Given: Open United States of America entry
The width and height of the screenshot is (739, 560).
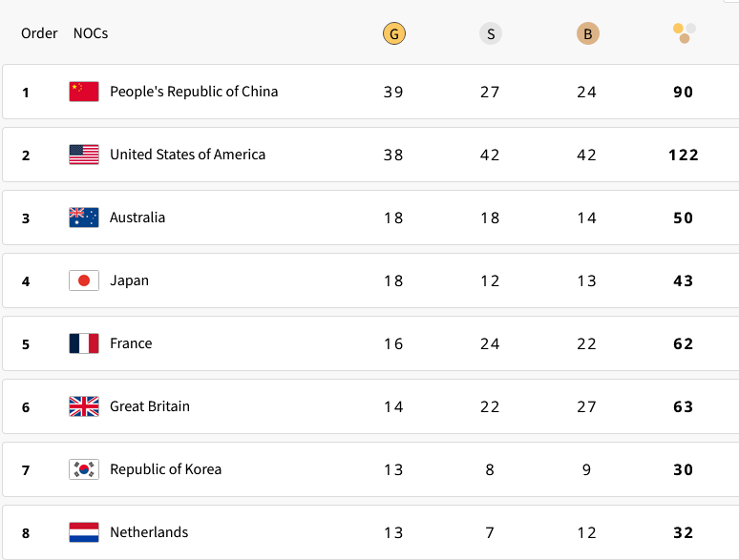Looking at the screenshot, I should pyautogui.click(x=187, y=155).
